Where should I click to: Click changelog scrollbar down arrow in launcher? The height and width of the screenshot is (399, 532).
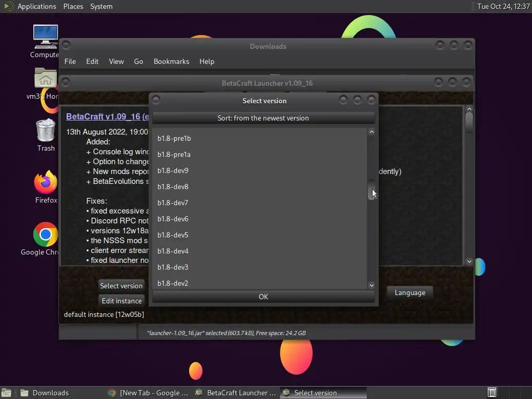pyautogui.click(x=469, y=261)
